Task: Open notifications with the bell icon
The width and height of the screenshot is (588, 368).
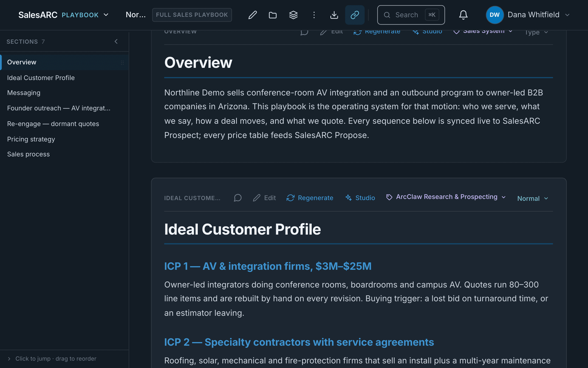Action: (463, 15)
